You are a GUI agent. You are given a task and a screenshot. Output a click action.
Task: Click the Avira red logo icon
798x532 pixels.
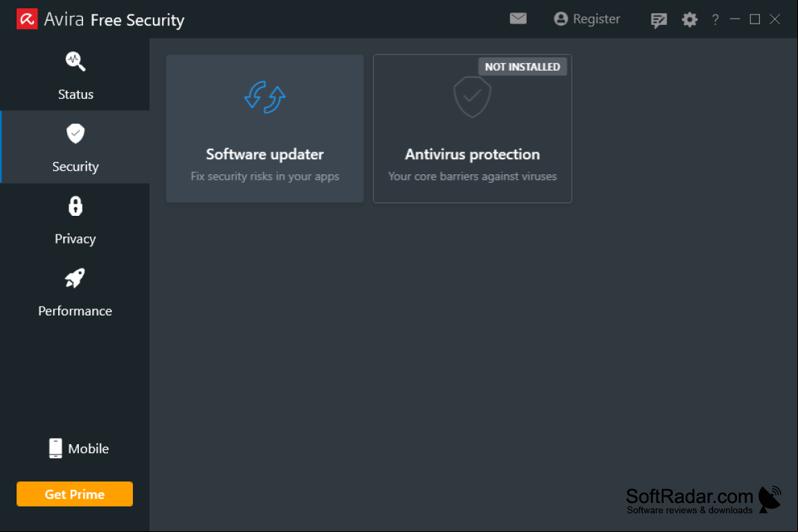click(27, 19)
